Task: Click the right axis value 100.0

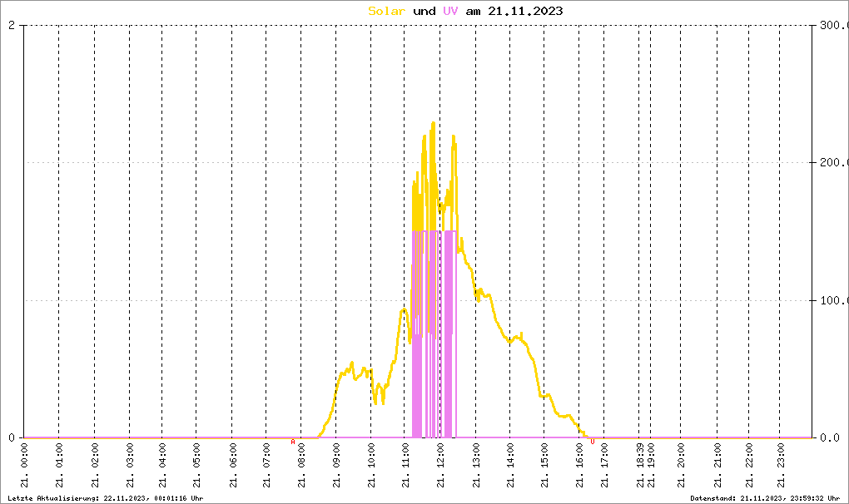Action: pos(834,300)
